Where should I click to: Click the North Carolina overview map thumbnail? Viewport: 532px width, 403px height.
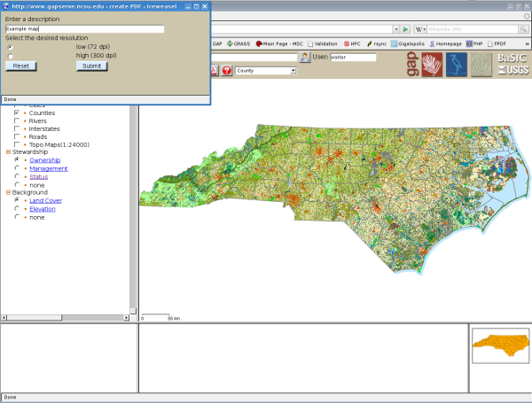coord(500,345)
